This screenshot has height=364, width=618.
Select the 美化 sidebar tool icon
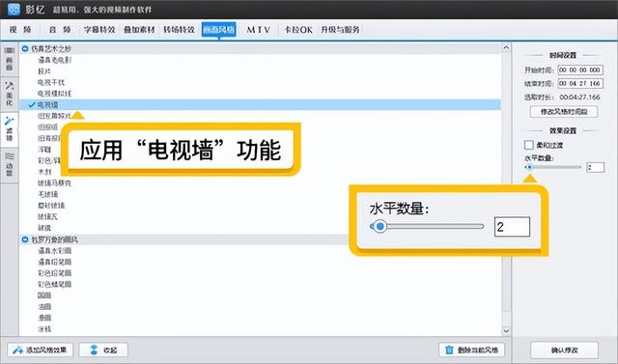click(9, 94)
